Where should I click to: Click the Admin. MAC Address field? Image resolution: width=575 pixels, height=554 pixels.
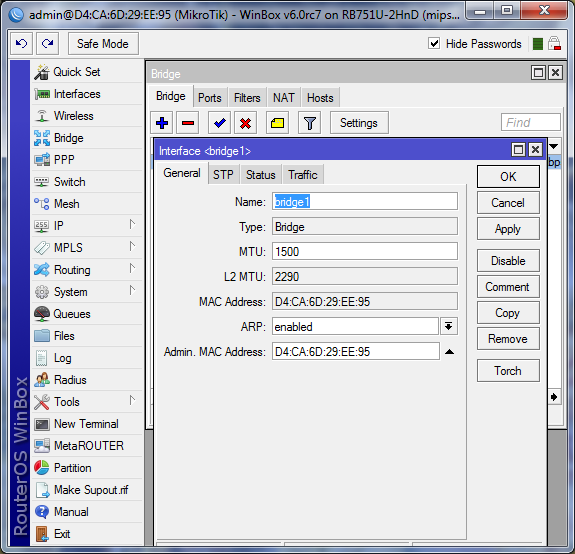(356, 351)
